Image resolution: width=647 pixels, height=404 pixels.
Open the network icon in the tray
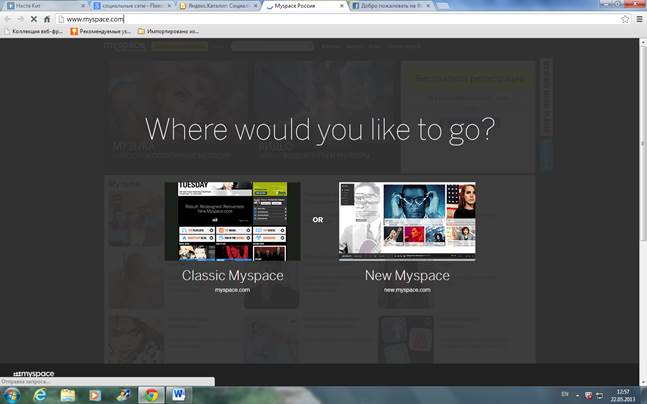pos(600,395)
